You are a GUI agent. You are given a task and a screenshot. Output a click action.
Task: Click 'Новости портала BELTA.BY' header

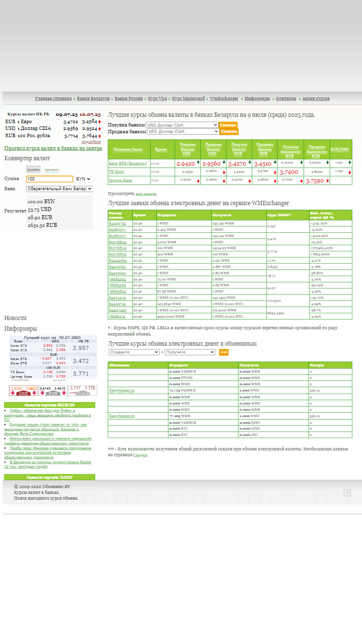tap(50, 405)
